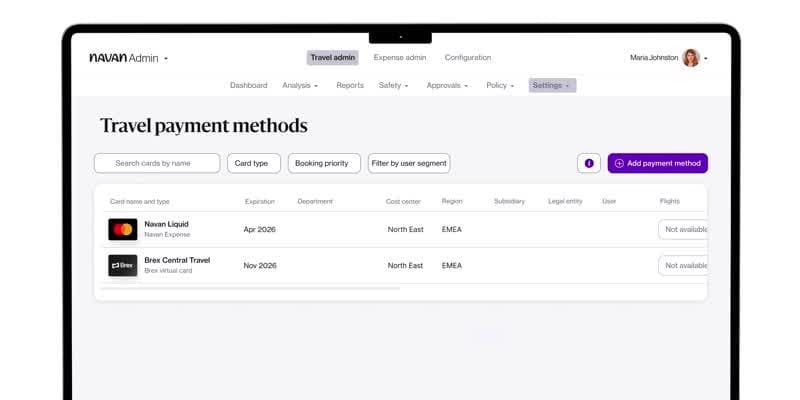Open the Approvals menu

[x=447, y=86]
